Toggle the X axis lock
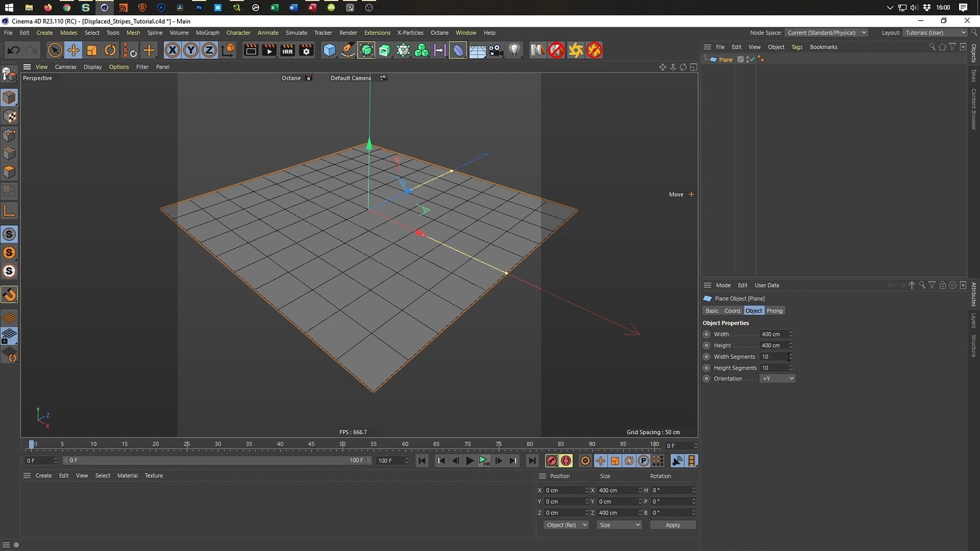 point(172,50)
